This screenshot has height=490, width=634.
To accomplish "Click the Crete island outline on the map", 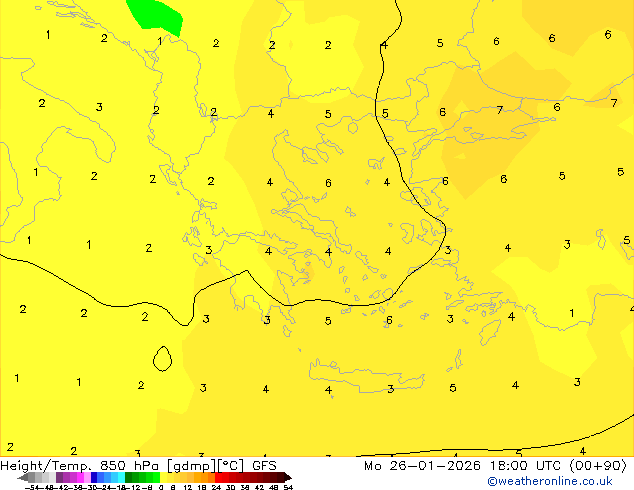I will [366, 376].
